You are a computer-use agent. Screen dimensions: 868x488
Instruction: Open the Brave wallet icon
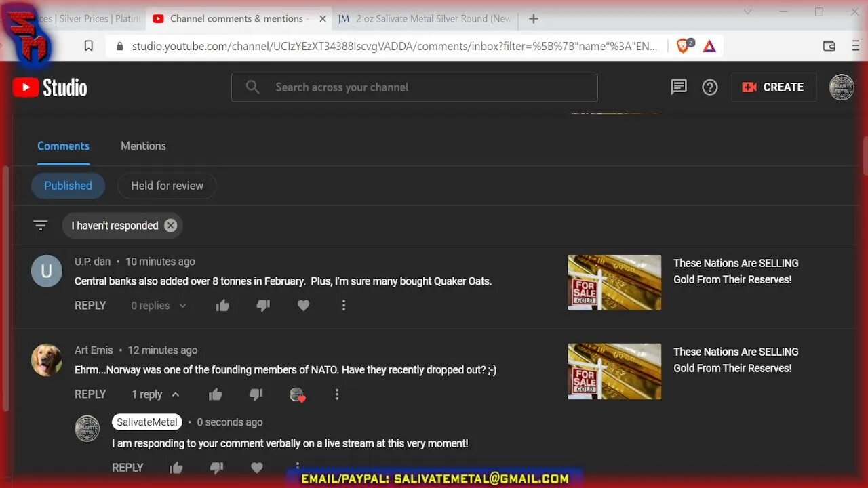coord(829,46)
